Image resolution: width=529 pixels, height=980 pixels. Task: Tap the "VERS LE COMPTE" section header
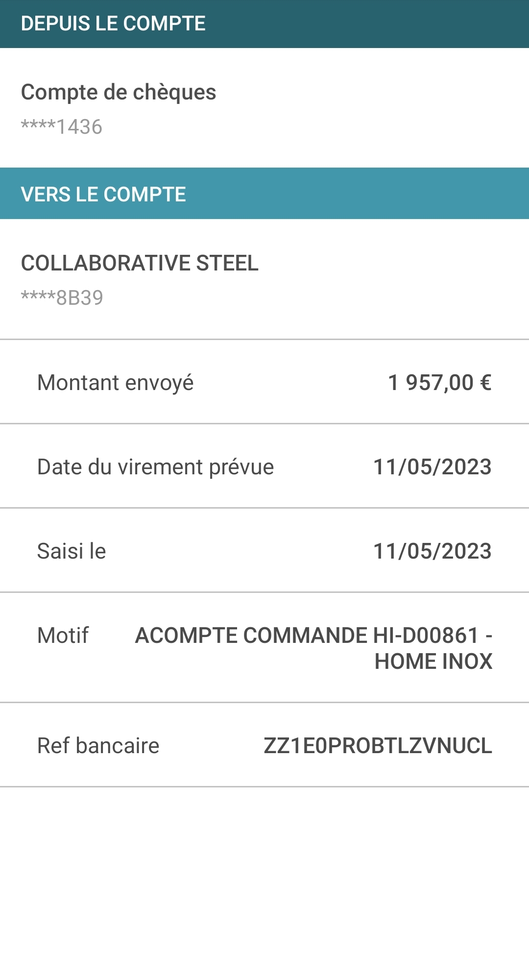coord(103,194)
